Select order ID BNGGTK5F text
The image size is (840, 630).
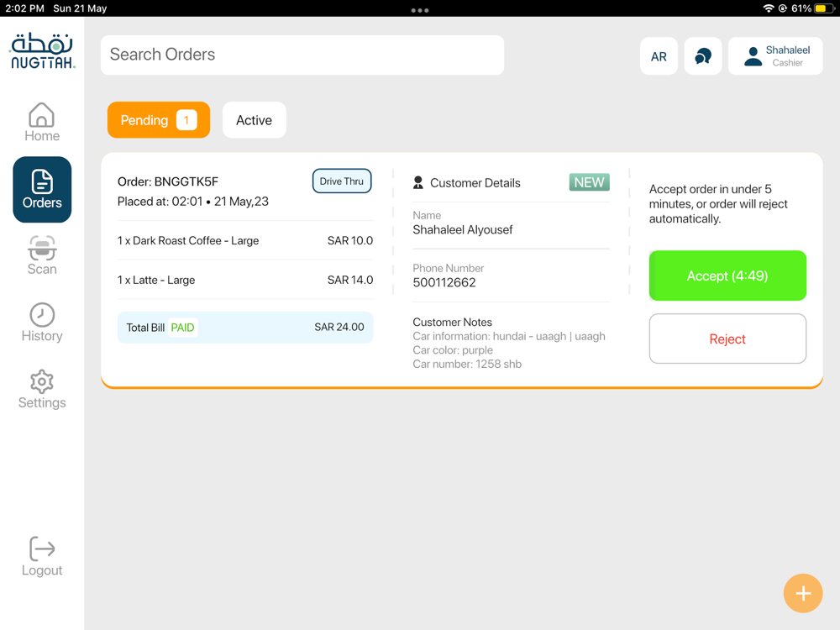(186, 181)
